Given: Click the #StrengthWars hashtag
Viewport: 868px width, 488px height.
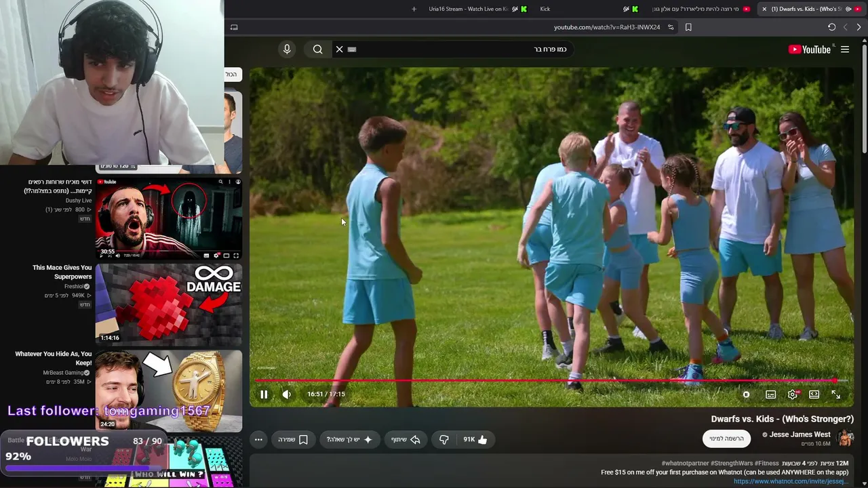Looking at the screenshot, I should 732,464.
